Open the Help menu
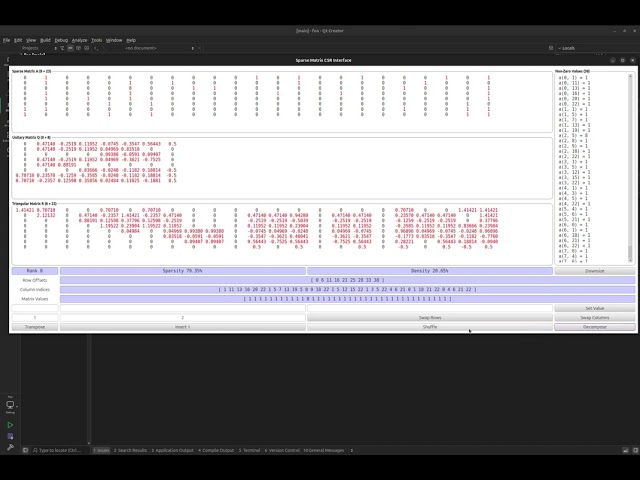Viewport: 640px width, 480px height. coord(131,40)
